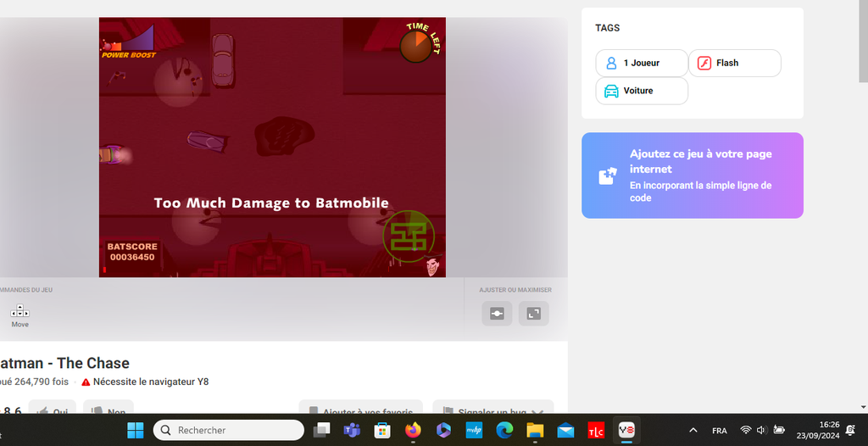Click the 1 Joueur tag
Viewport: 868px width, 446px height.
(x=642, y=63)
